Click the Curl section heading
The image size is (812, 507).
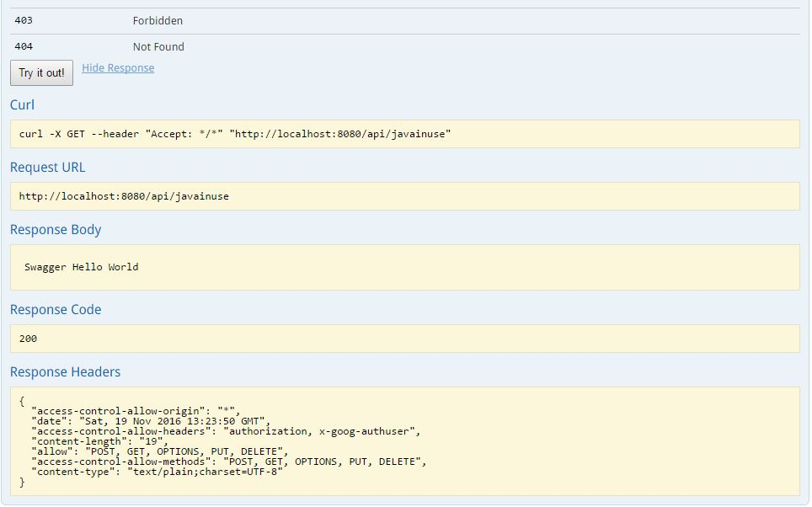(23, 105)
